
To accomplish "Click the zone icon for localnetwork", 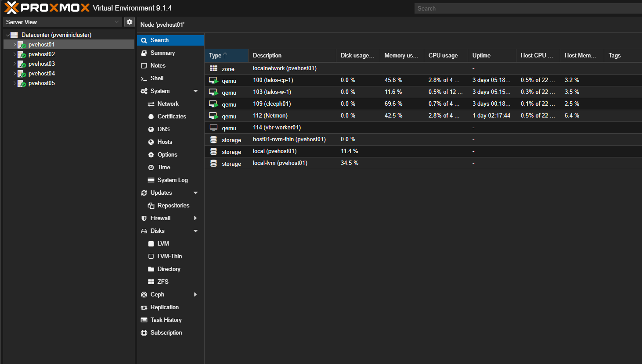I will click(213, 68).
